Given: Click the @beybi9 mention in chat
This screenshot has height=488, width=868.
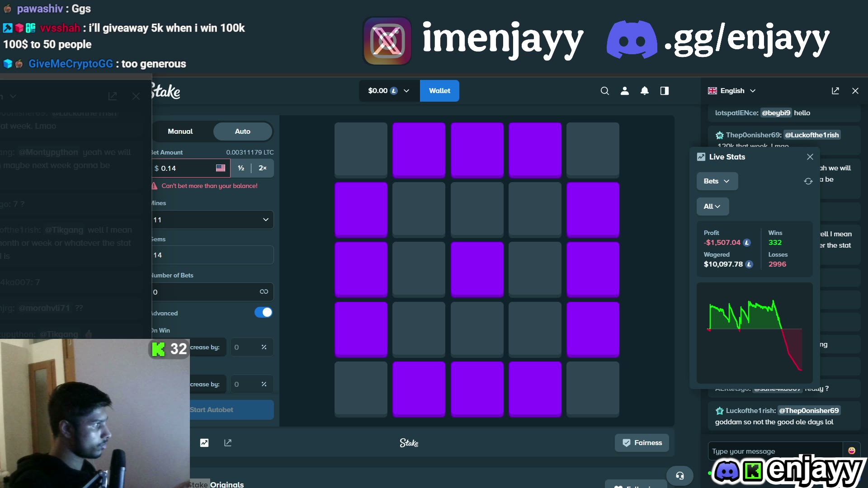Looking at the screenshot, I should [x=776, y=113].
